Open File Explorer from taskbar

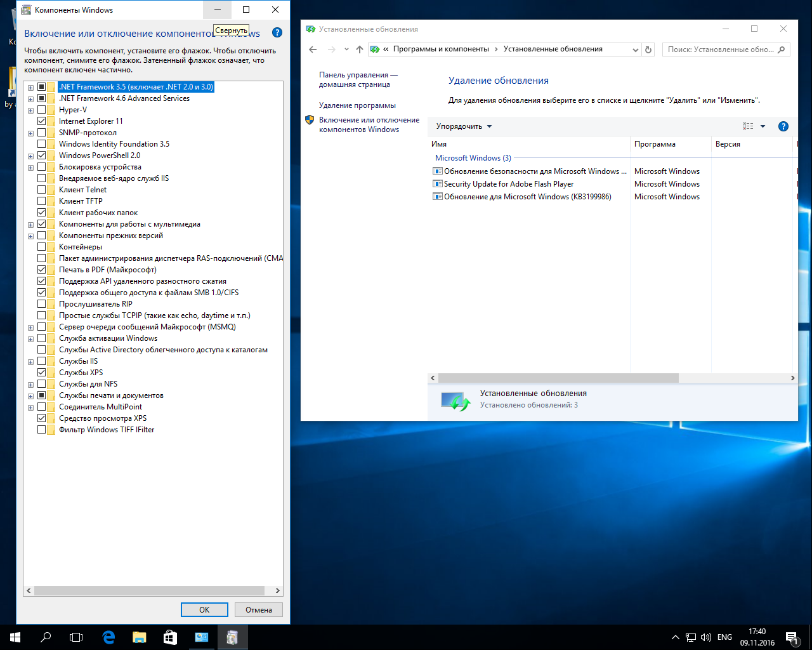[139, 637]
